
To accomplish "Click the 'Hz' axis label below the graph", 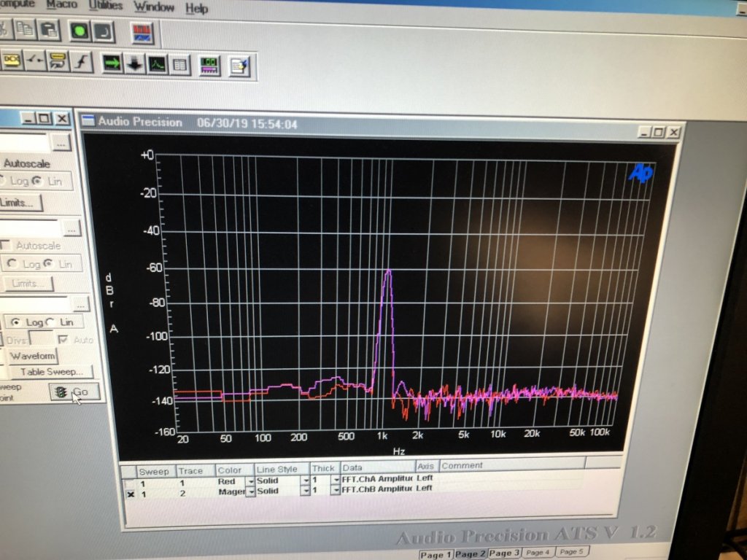I will pos(399,451).
